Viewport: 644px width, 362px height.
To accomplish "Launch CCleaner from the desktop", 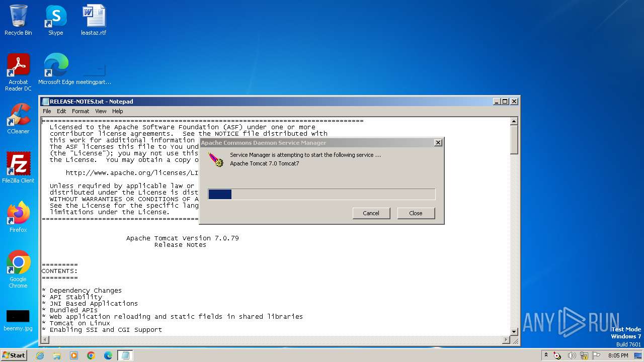I will [18, 119].
